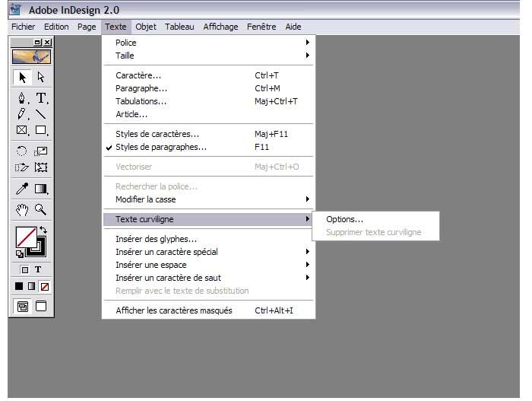The height and width of the screenshot is (401, 532).
Task: Select the Rotate tool
Action: pyautogui.click(x=22, y=151)
